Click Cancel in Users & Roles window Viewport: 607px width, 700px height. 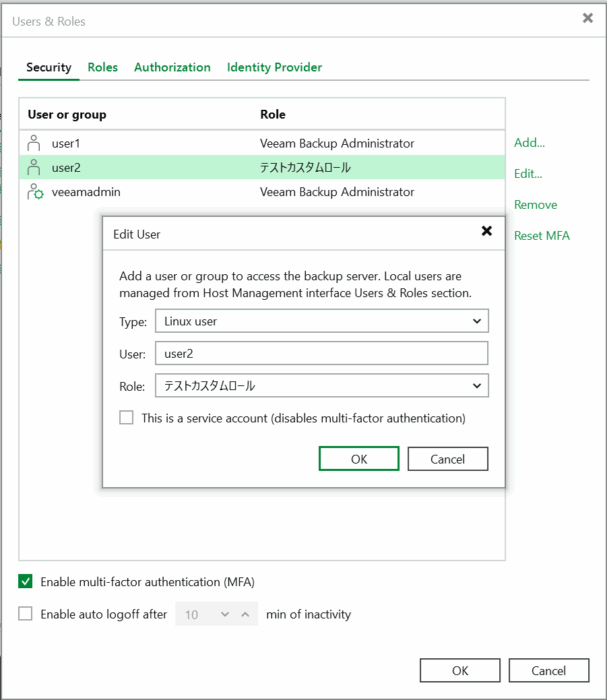tap(549, 670)
